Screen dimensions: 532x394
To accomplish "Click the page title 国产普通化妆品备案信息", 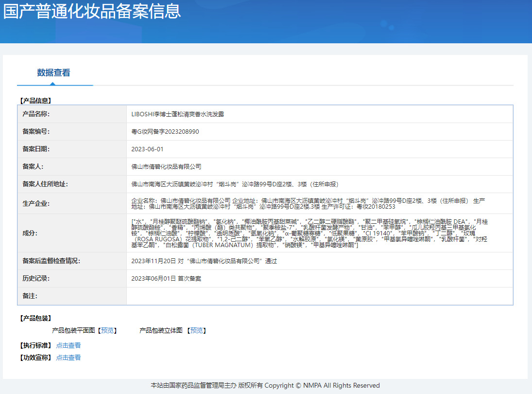I will (92, 11).
